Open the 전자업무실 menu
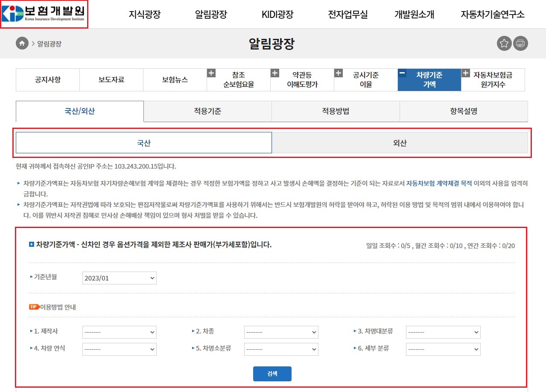The image size is (546, 392). point(347,14)
